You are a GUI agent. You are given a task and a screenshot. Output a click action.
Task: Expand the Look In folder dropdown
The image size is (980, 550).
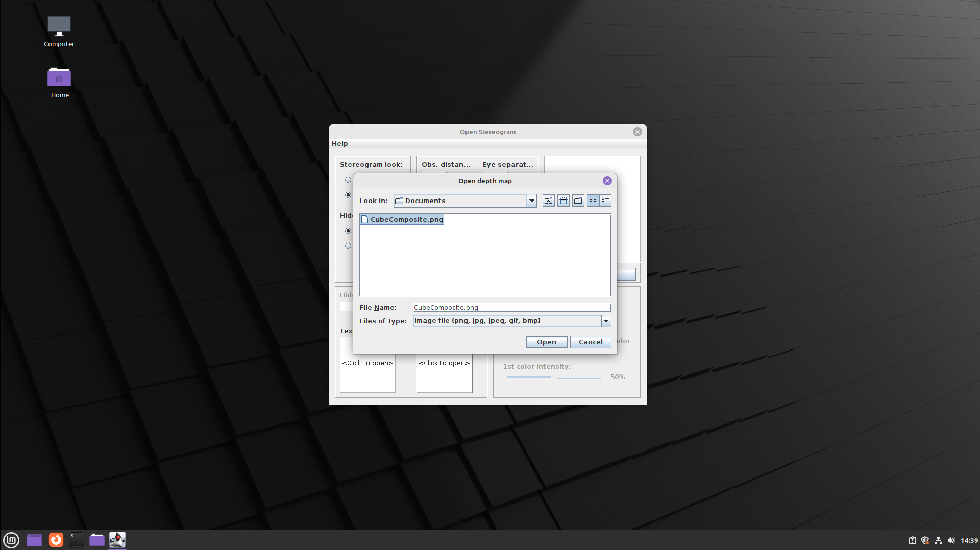(531, 201)
